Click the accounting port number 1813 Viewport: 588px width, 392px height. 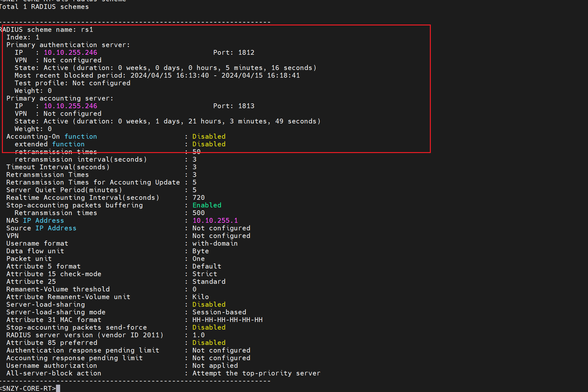click(246, 106)
